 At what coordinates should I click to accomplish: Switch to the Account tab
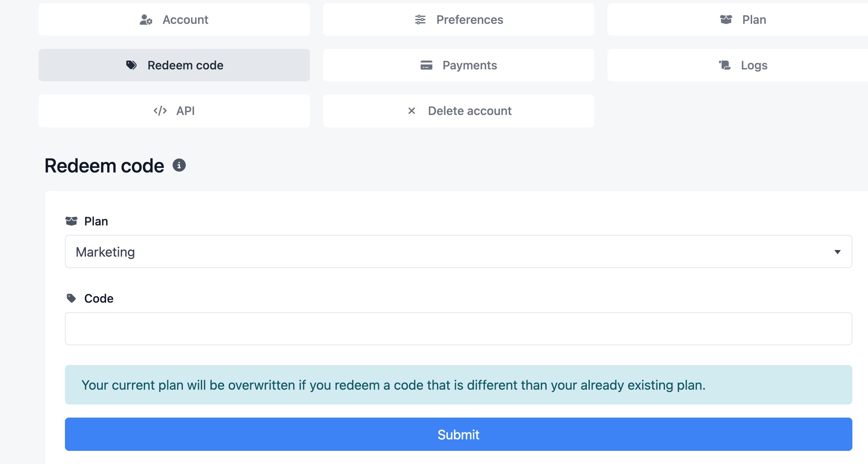tap(174, 20)
